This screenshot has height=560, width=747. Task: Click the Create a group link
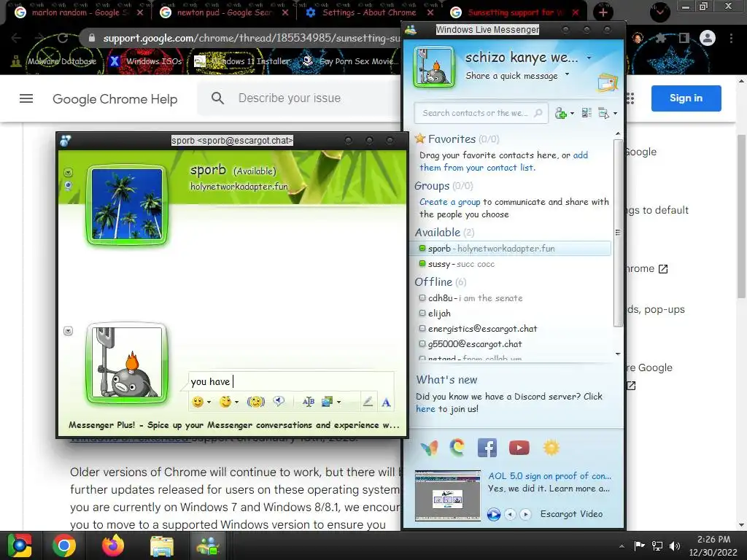tap(449, 202)
